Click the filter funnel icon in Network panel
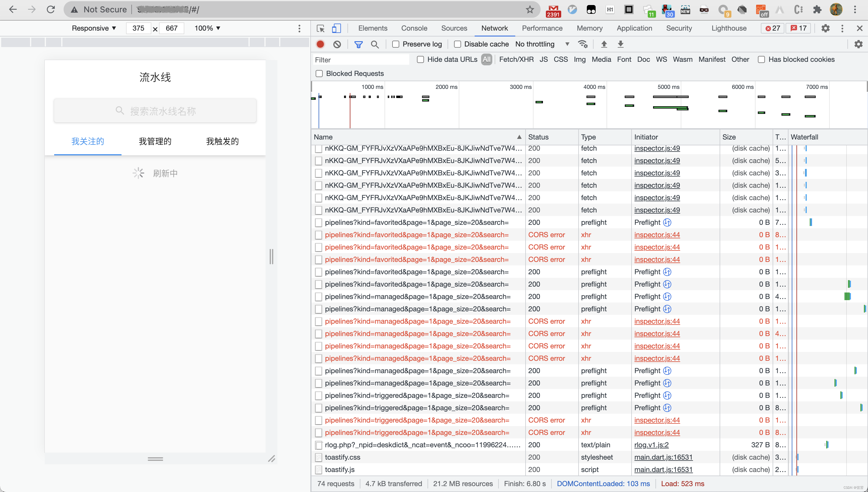Viewport: 868px width, 492px height. [358, 44]
